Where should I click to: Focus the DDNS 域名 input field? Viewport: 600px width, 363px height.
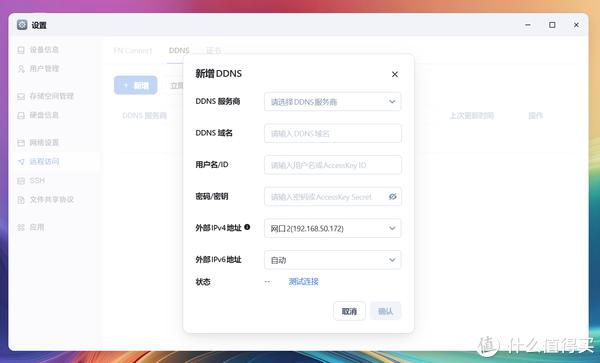tap(333, 133)
